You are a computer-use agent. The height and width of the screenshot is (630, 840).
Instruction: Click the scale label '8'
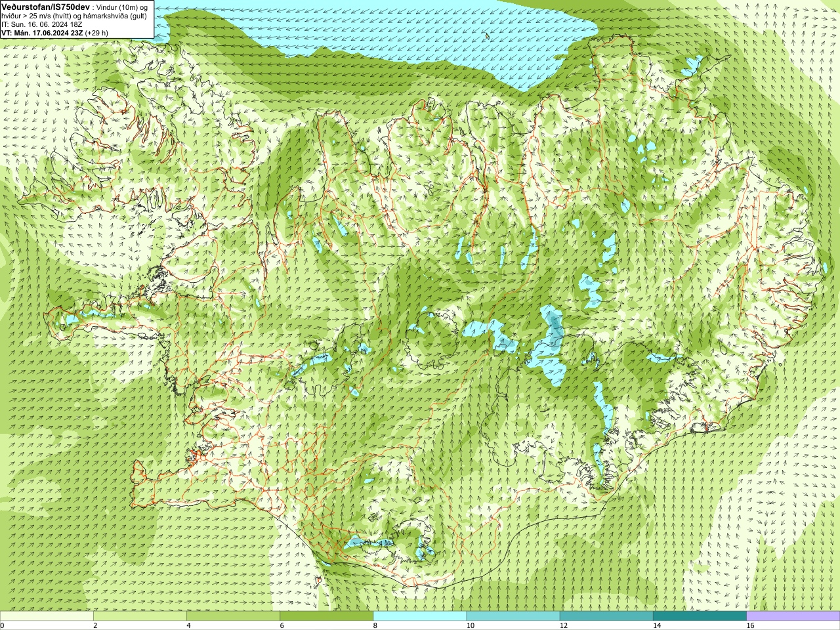pyautogui.click(x=375, y=625)
